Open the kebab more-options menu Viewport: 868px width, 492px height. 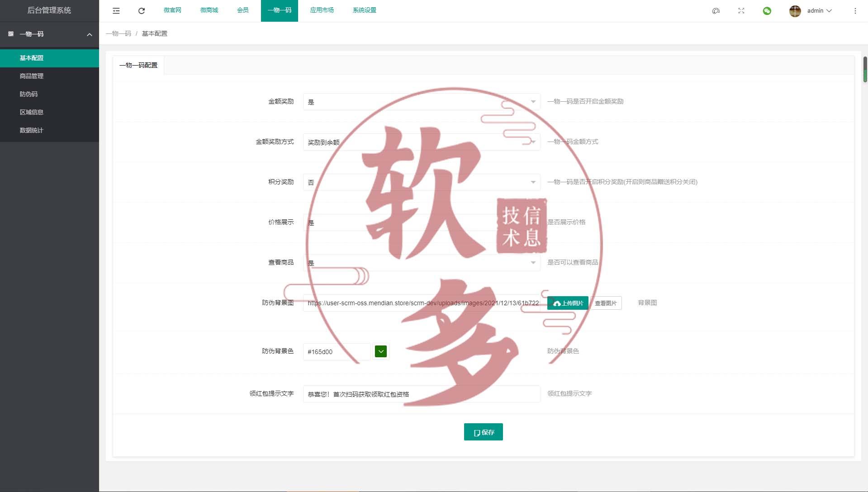click(x=855, y=10)
